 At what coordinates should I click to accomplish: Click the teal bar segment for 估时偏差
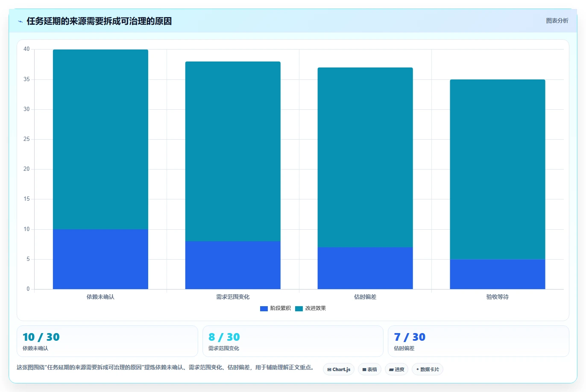[x=365, y=157]
